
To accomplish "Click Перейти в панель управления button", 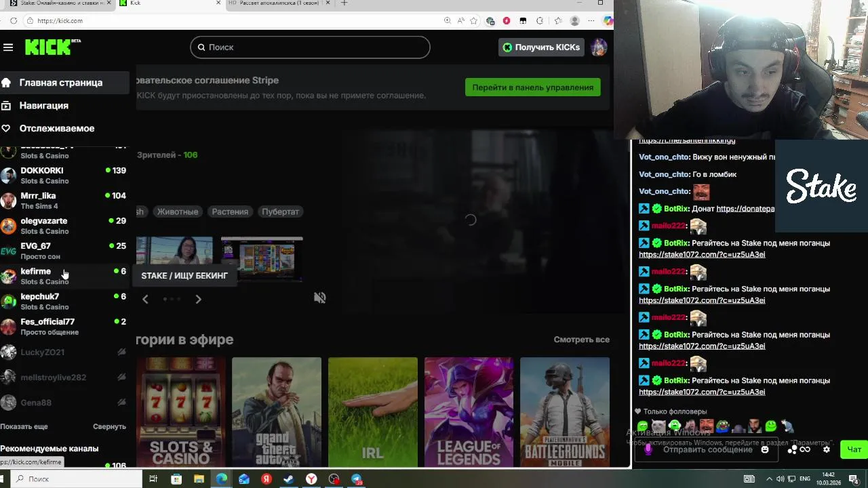I will [x=532, y=87].
